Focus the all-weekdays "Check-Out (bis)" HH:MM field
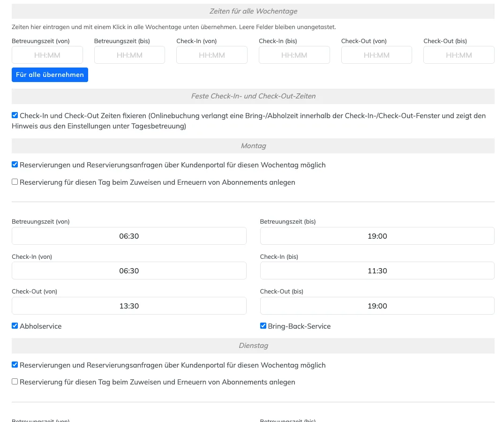The width and height of the screenshot is (504, 422). (459, 55)
